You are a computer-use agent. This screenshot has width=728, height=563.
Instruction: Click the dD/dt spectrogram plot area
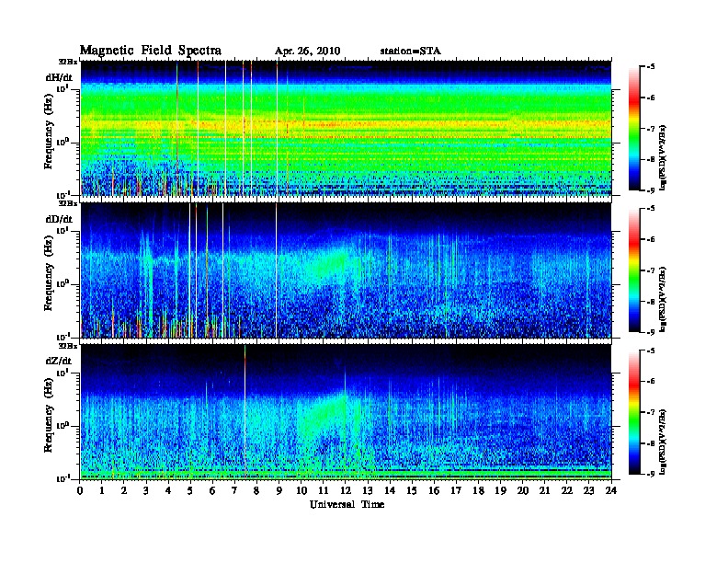pos(346,270)
